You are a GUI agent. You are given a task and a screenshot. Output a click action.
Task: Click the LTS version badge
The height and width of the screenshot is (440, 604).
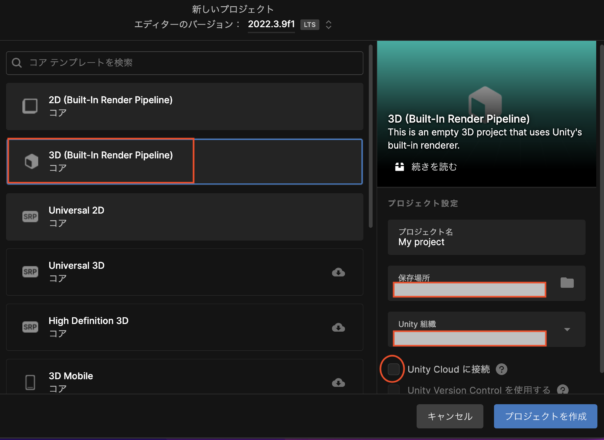click(310, 25)
